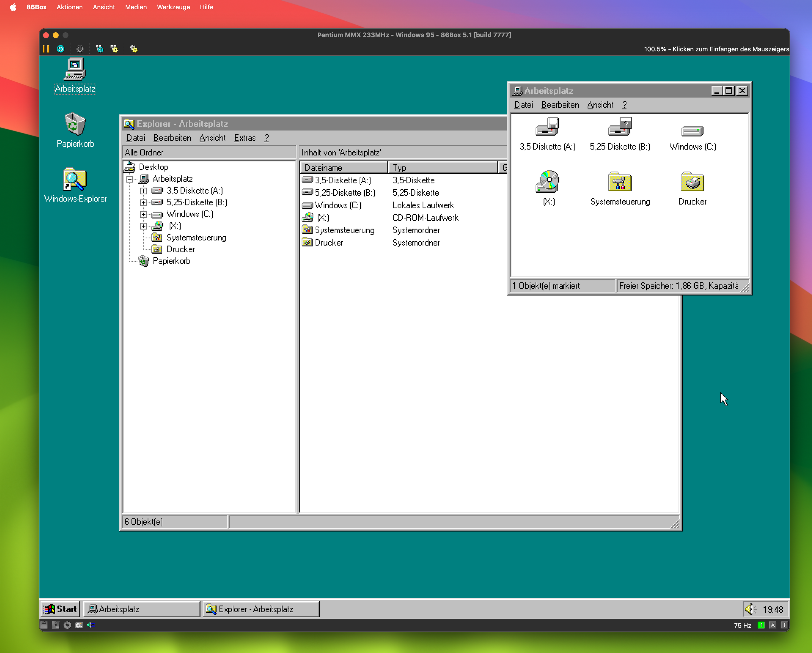This screenshot has width=812, height=653.
Task: Click the ACPI shutdown power icon
Action: pos(80,49)
